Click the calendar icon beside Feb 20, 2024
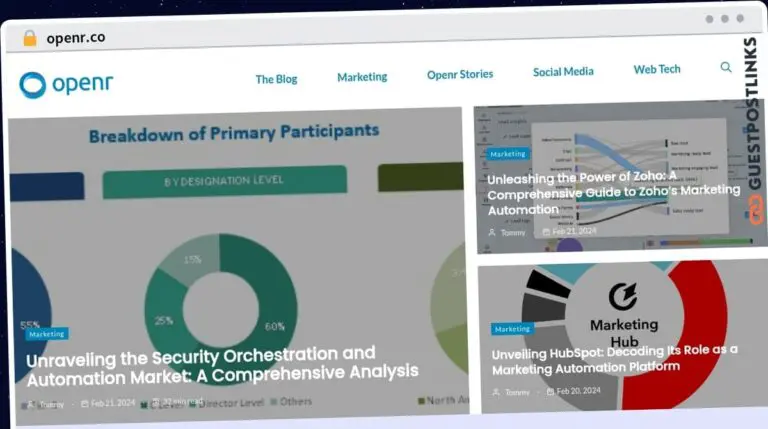 tap(550, 392)
